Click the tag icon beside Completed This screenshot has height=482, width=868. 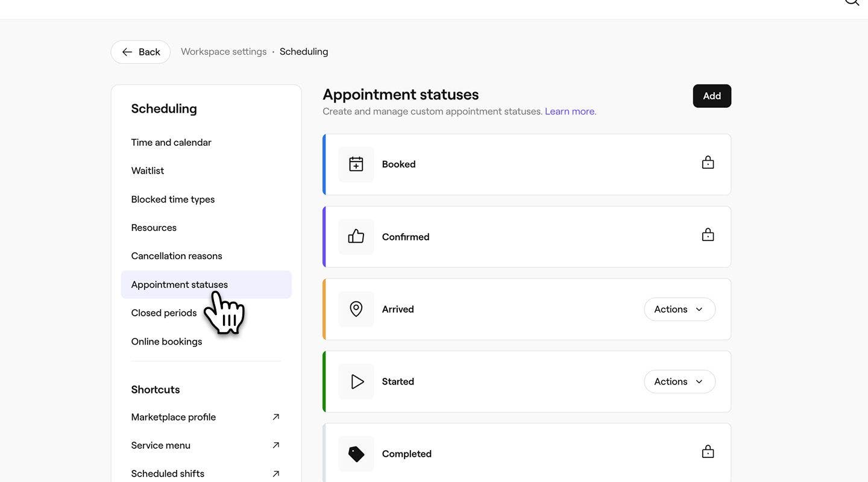[356, 454]
